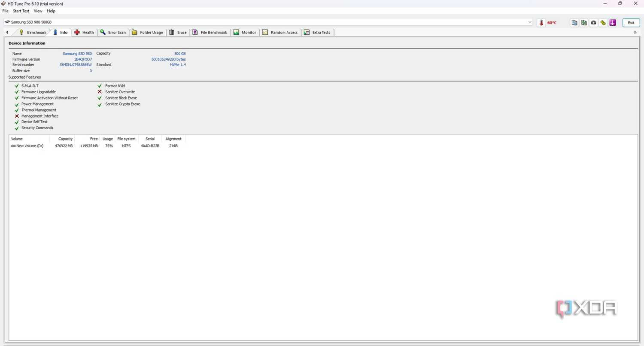
Task: Click the Exit button
Action: 631,22
